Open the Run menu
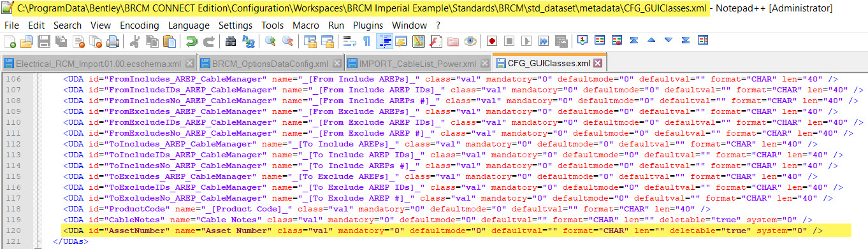 click(336, 25)
